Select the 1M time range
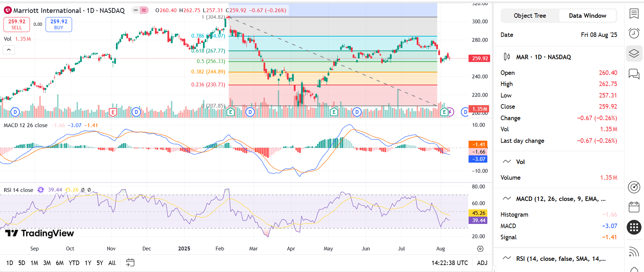The height and width of the screenshot is (272, 644). [34, 263]
